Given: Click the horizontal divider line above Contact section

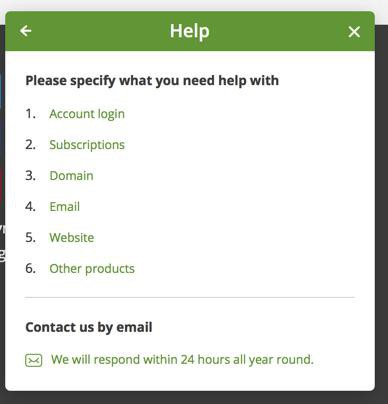Looking at the screenshot, I should (x=190, y=297).
